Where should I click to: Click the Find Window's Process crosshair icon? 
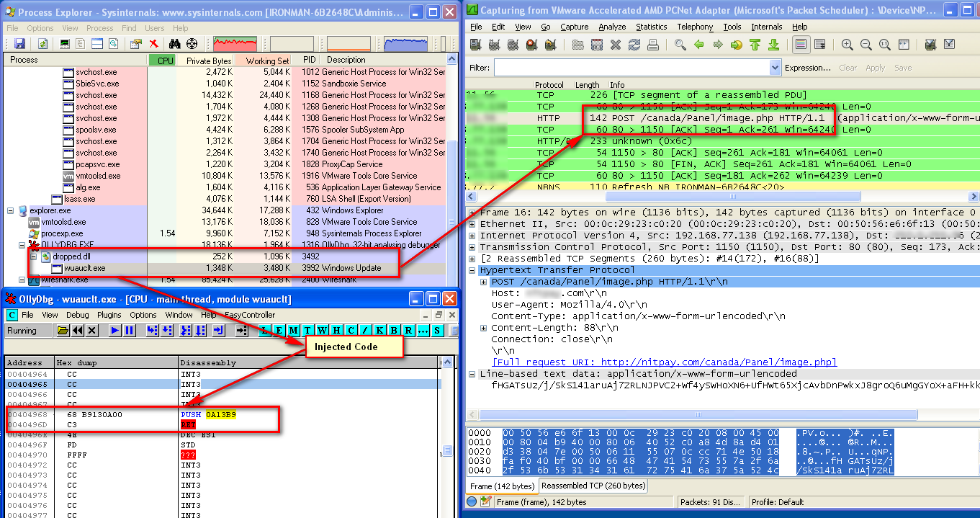[x=192, y=44]
